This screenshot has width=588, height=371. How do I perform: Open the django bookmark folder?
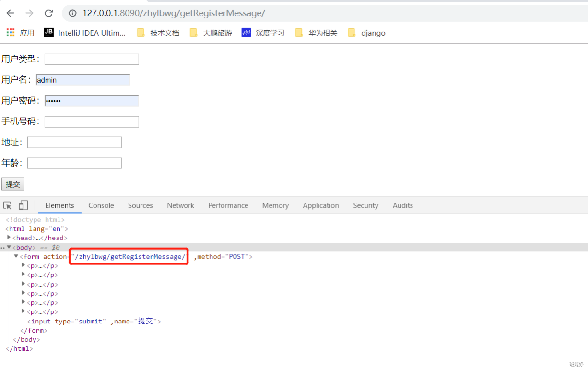click(366, 33)
